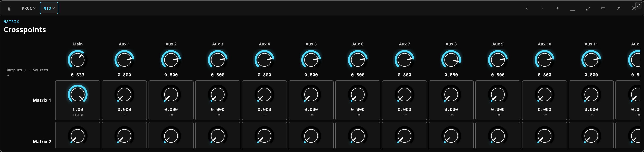Click the underscore minimize icon

pos(573,10)
